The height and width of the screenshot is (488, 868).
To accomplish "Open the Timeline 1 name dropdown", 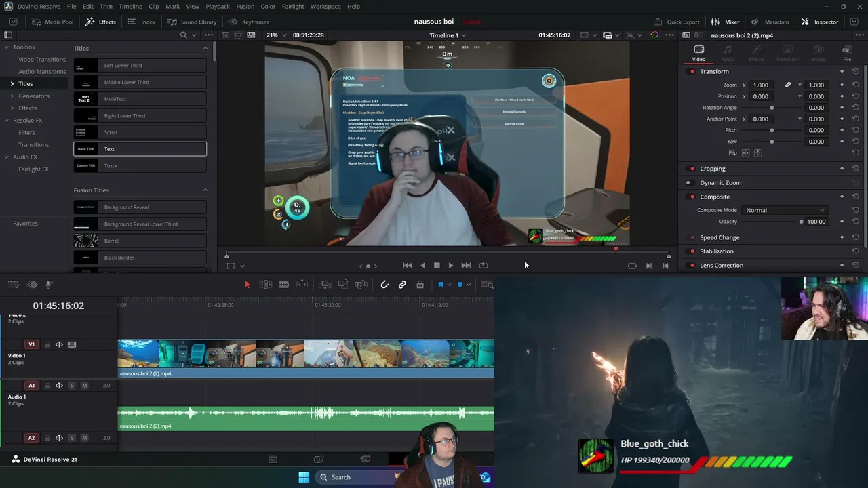I will (x=448, y=35).
